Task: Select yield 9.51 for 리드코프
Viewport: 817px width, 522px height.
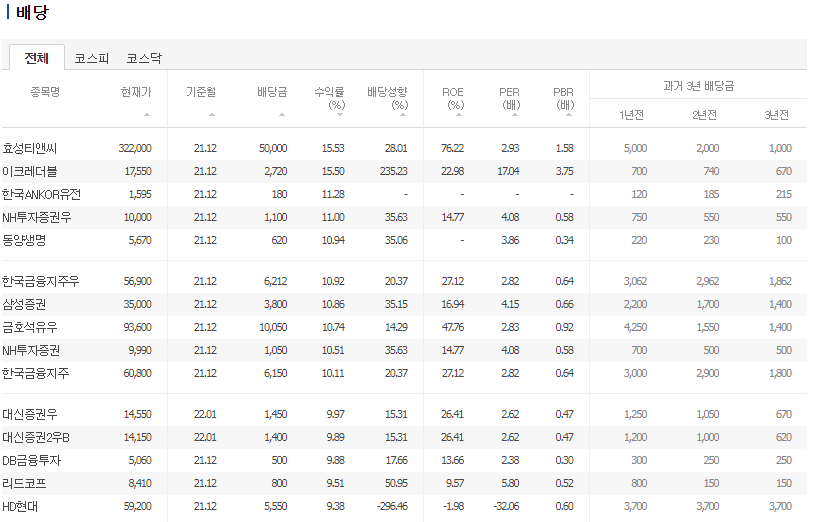Action: (335, 483)
